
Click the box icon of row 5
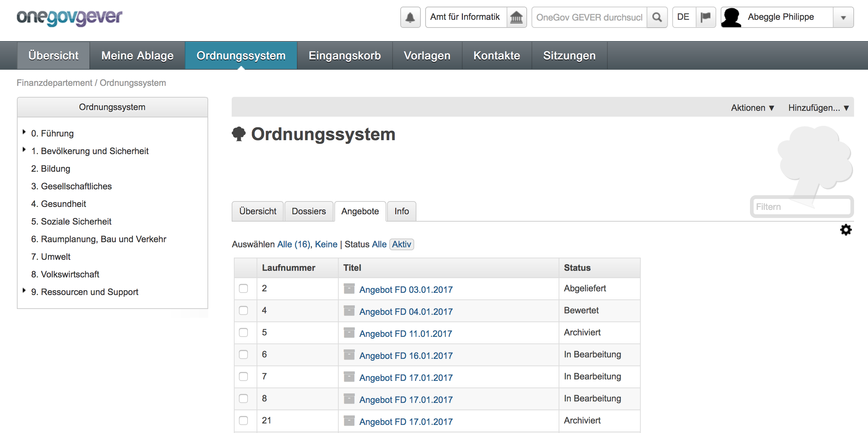click(x=349, y=333)
